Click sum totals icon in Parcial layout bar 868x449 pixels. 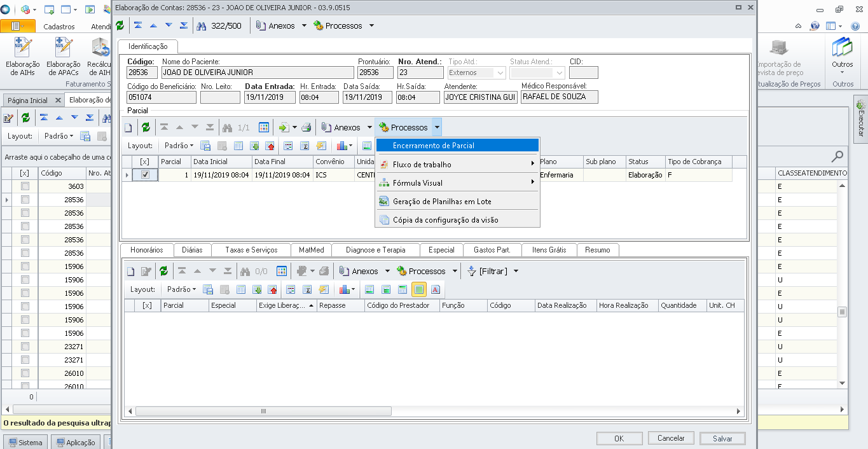[304, 146]
